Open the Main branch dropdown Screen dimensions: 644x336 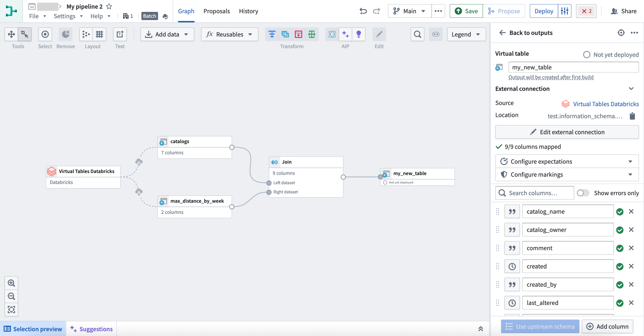click(409, 11)
